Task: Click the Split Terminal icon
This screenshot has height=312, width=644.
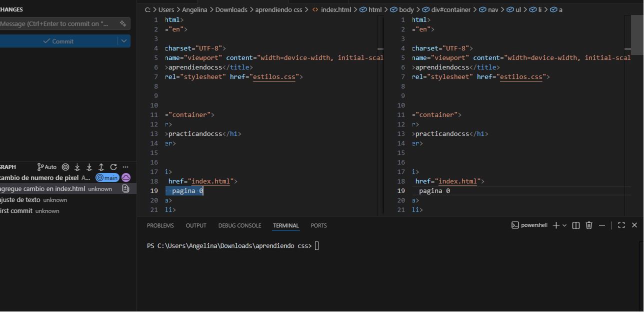Action: [x=576, y=225]
